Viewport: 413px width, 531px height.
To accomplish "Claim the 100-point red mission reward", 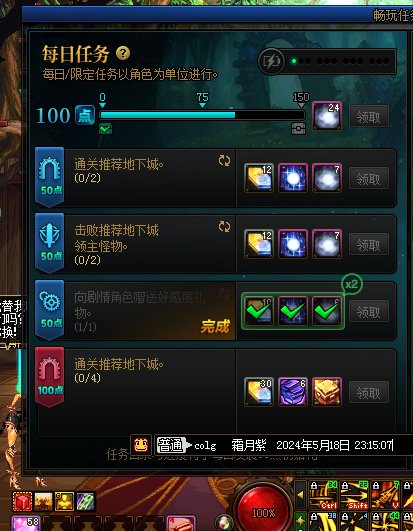I will click(369, 393).
